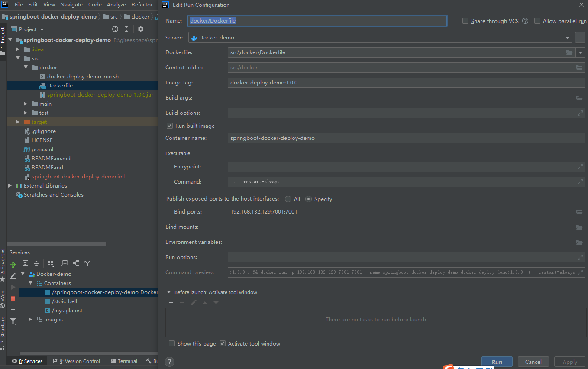Image resolution: width=588 pixels, height=369 pixels.
Task: Click Collapse All icon in Project panel header
Action: pos(126,29)
